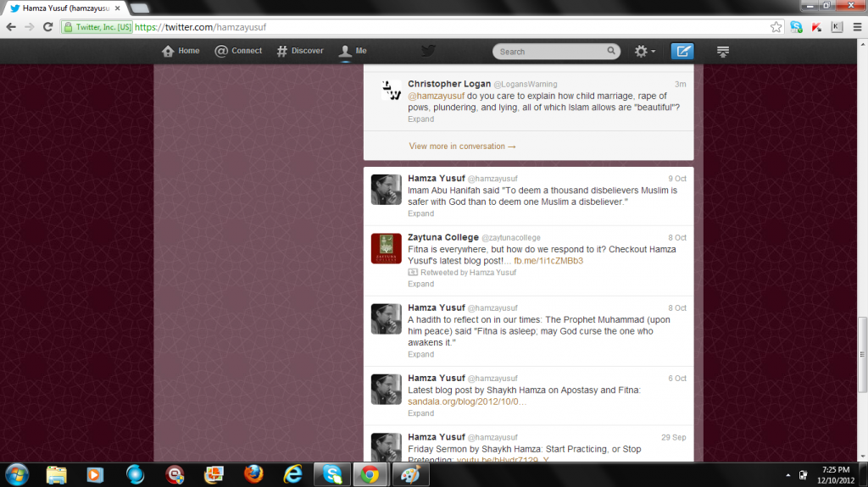The height and width of the screenshot is (487, 868).
Task: Open the 29 Sep timestamp
Action: tap(674, 437)
